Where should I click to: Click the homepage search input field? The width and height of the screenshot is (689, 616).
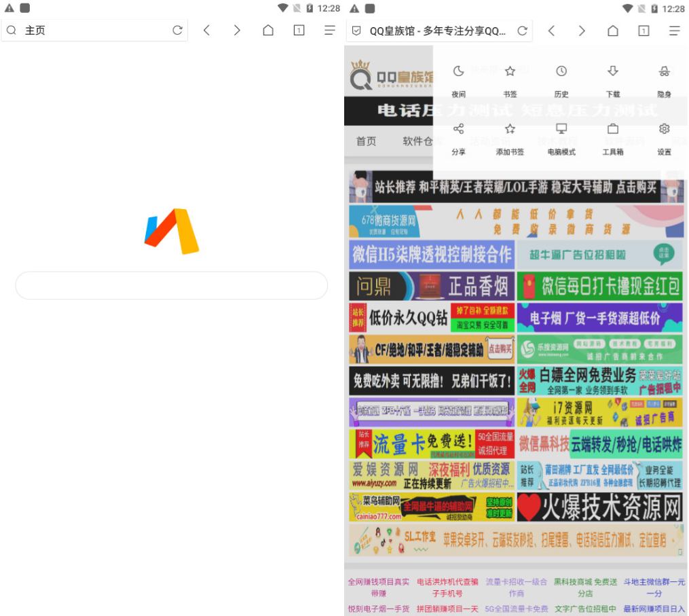[171, 286]
